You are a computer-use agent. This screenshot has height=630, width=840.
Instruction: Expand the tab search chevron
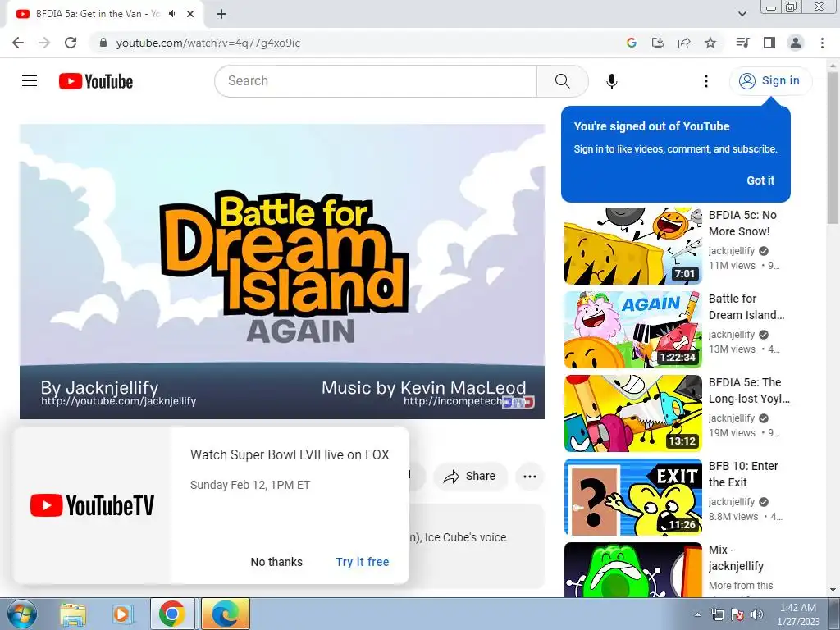[x=742, y=14]
